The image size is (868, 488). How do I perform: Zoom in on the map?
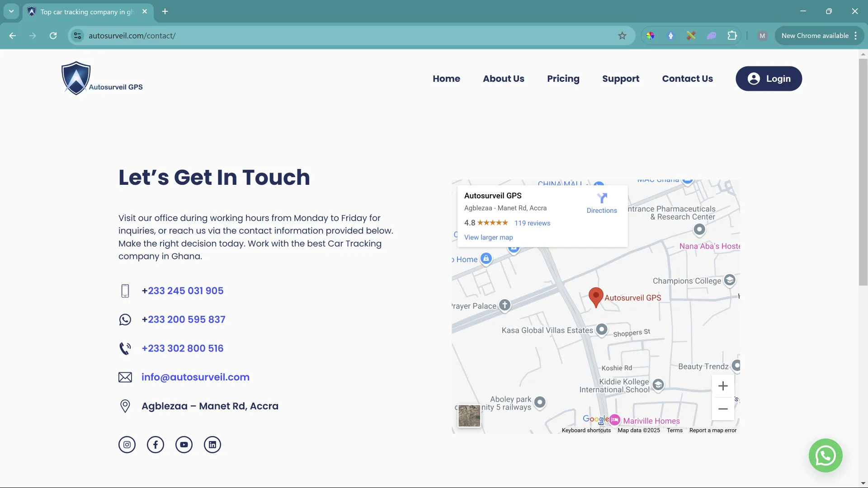pos(723,386)
